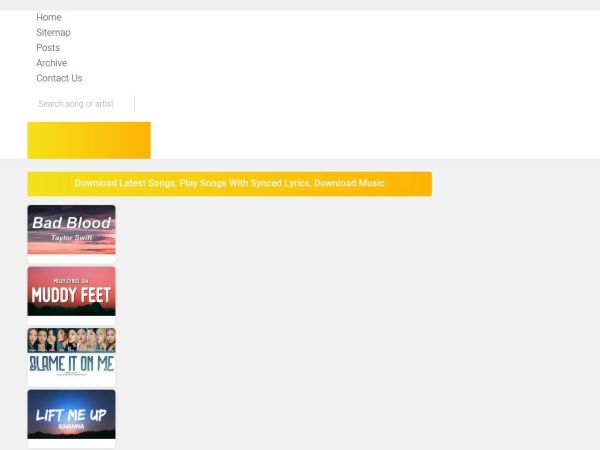Viewport: 600px width, 450px height.
Task: Click the yellow gradient banner below search
Action: pos(89,140)
